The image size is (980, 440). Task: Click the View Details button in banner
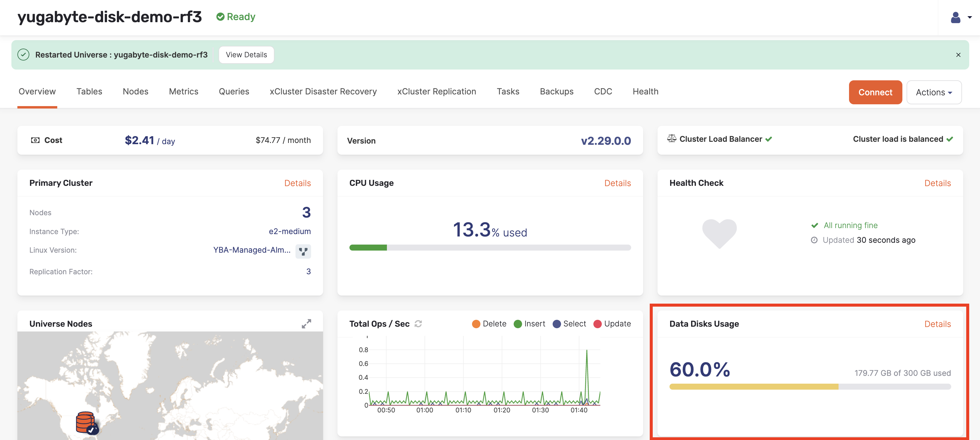coord(246,55)
